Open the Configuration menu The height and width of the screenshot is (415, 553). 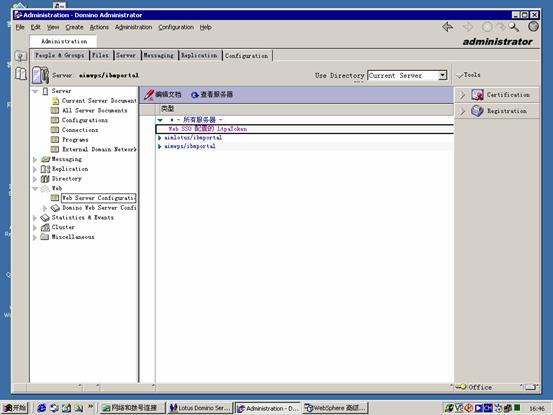pos(176,27)
